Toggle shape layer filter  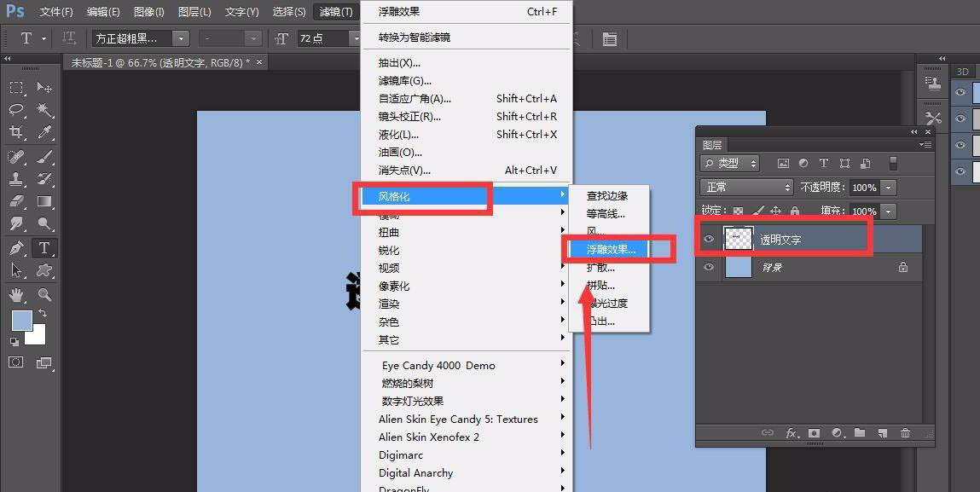coord(844,163)
